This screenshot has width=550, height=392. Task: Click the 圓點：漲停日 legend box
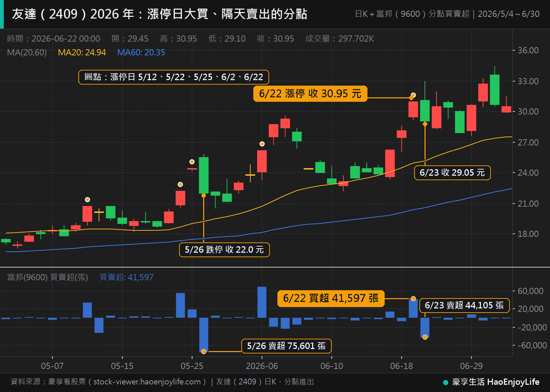174,77
